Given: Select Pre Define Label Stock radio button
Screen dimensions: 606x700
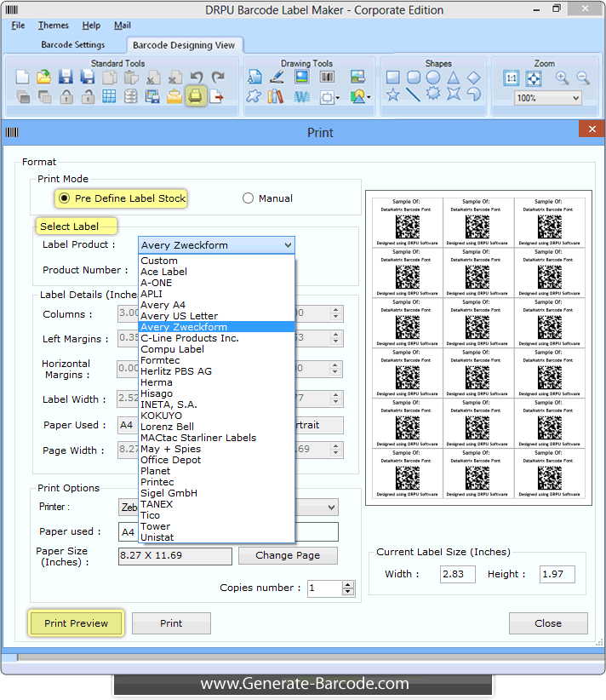Looking at the screenshot, I should [65, 198].
